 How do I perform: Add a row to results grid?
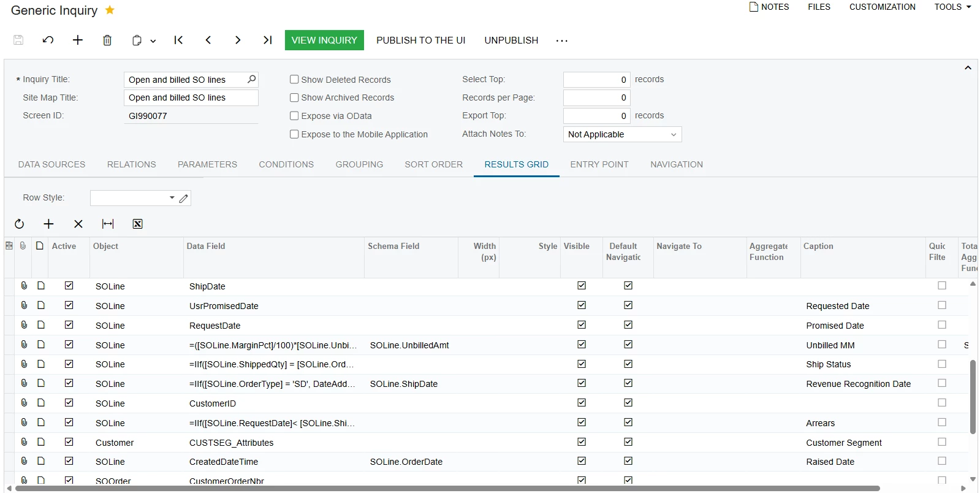[49, 224]
